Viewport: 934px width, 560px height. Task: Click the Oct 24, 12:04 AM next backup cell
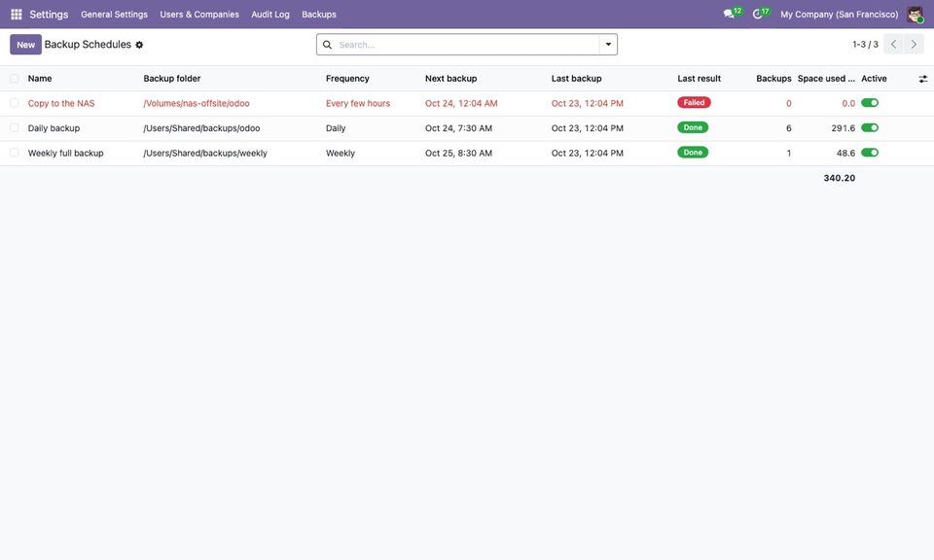(x=461, y=103)
